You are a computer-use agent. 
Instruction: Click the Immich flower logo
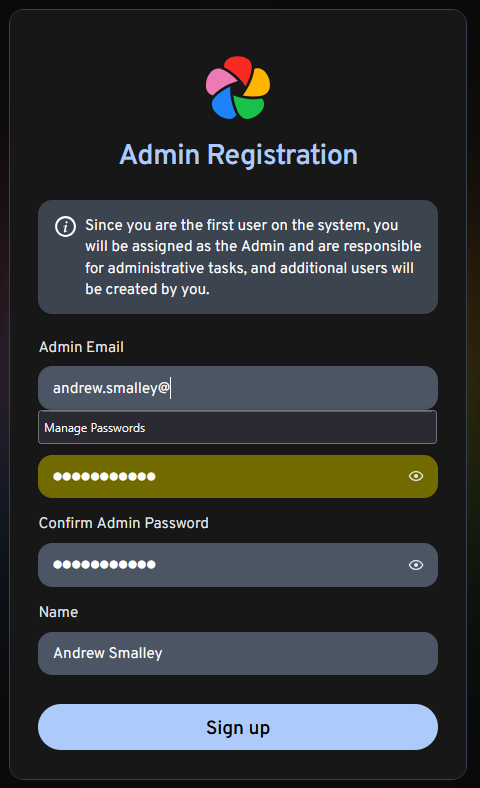pyautogui.click(x=238, y=87)
